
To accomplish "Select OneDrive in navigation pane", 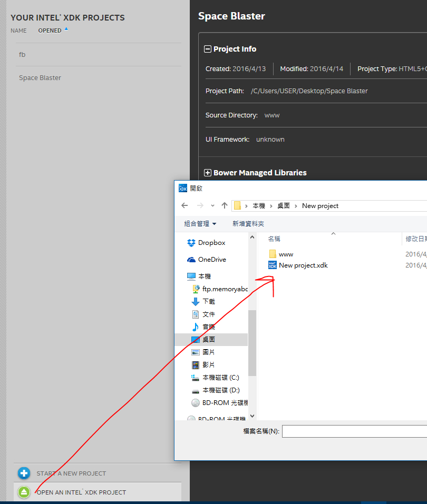I will (x=206, y=260).
